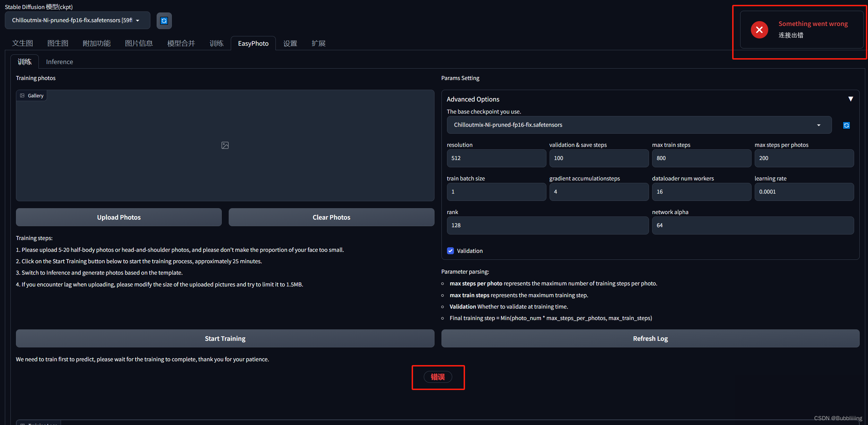
Task: Open the Stable Diffusion model dropdown
Action: (x=78, y=20)
